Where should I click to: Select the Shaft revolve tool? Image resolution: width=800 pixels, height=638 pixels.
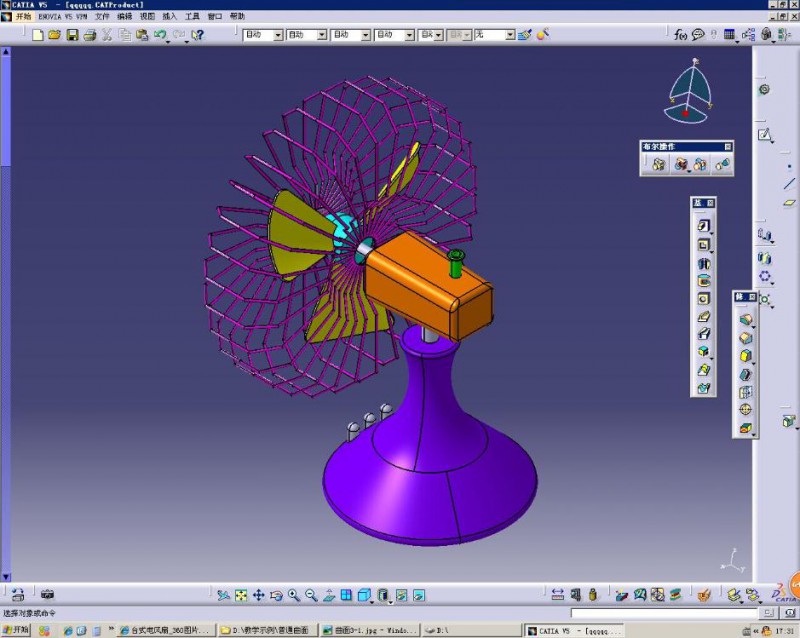point(704,264)
